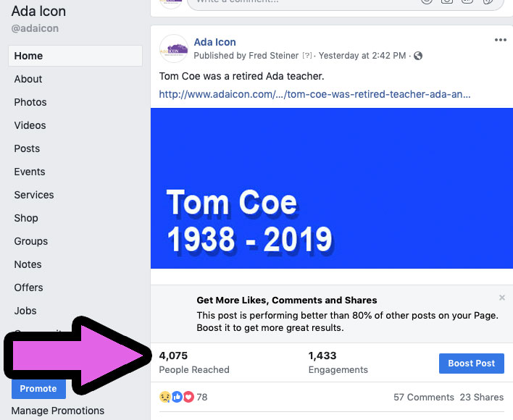
Task: Click the sad reaction emoji icon
Action: pos(165,397)
